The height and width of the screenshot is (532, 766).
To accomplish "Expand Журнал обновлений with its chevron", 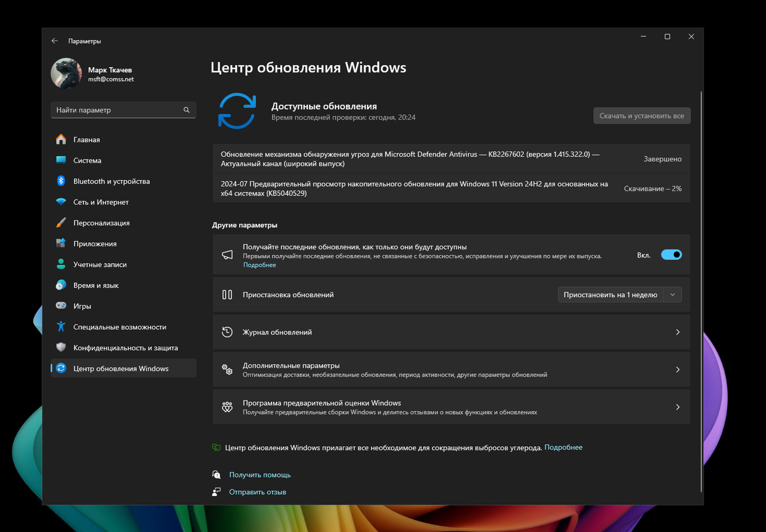I will pyautogui.click(x=678, y=332).
